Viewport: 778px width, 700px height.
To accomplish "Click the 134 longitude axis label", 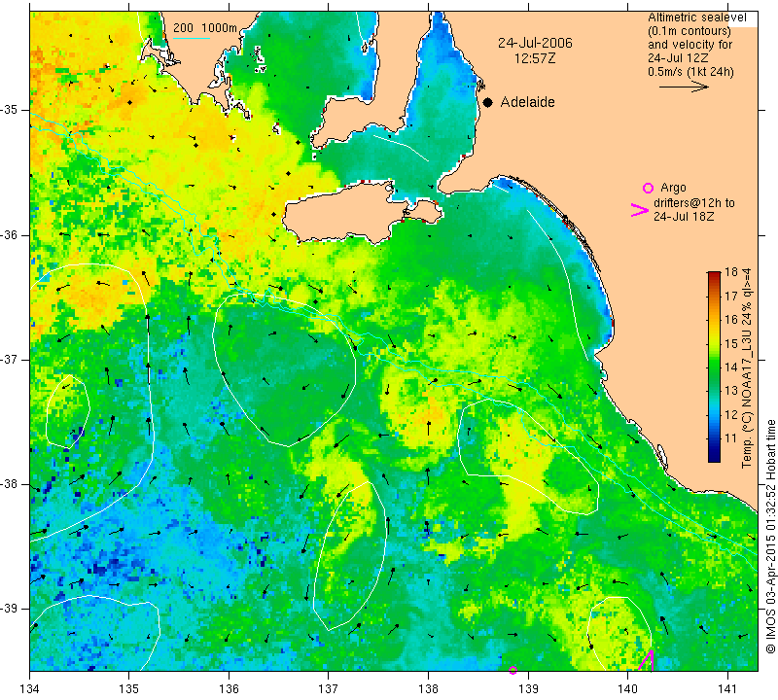I will point(30,689).
